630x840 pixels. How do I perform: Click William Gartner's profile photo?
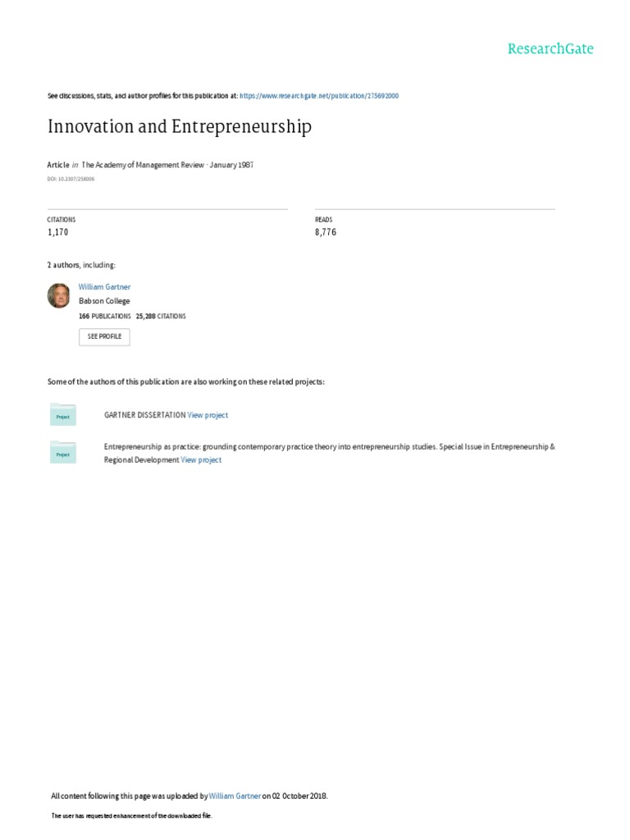(59, 295)
